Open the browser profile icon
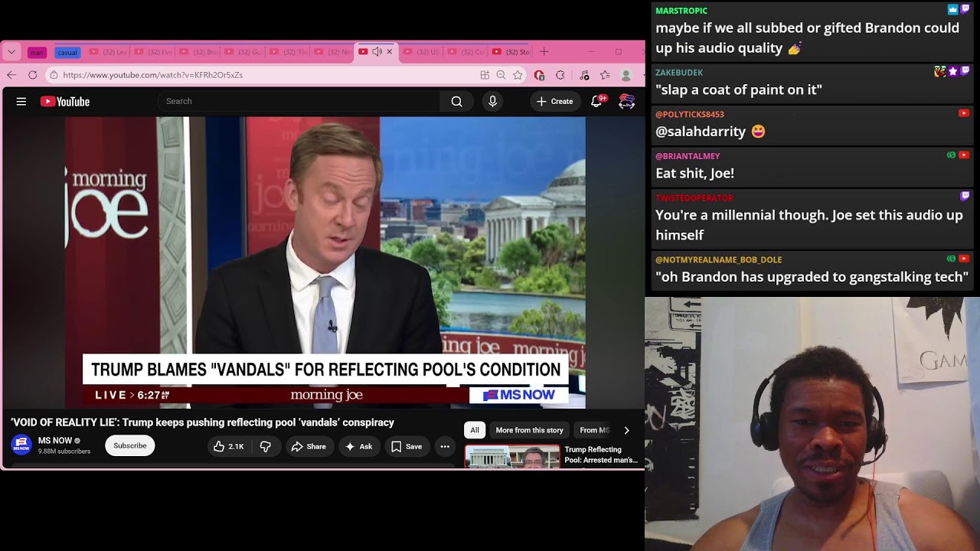 pos(626,75)
